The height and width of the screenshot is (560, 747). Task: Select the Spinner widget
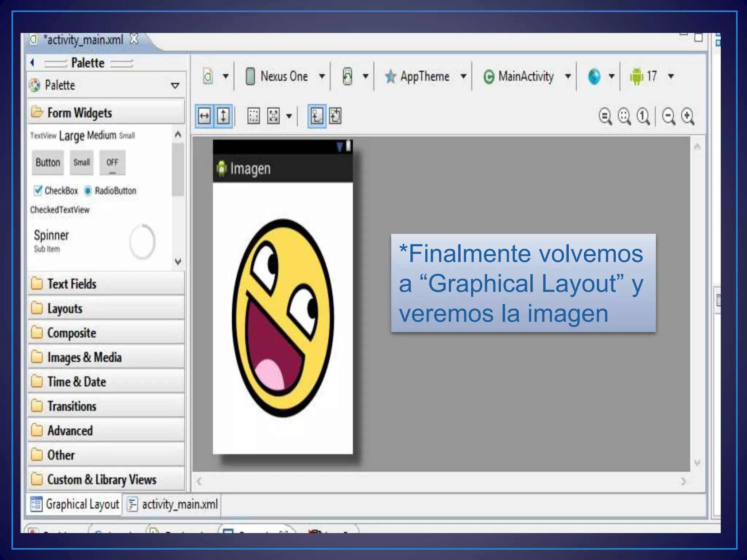pyautogui.click(x=51, y=240)
